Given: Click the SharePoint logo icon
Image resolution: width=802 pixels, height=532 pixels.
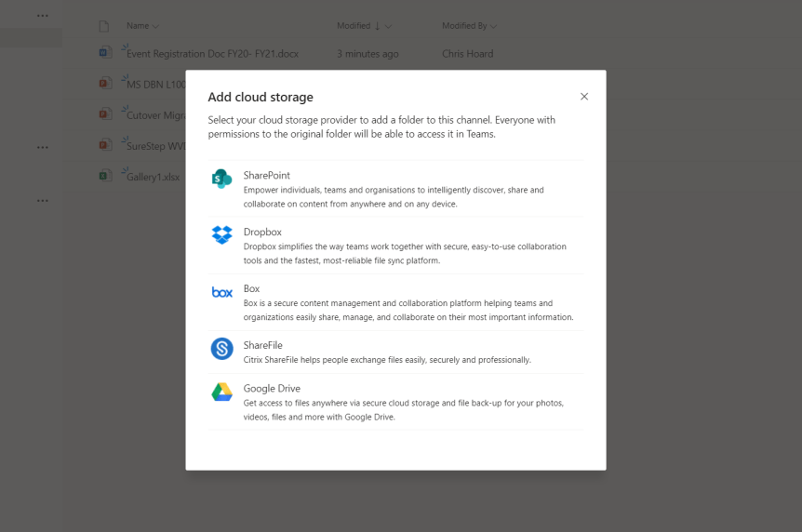Looking at the screenshot, I should coord(221,179).
